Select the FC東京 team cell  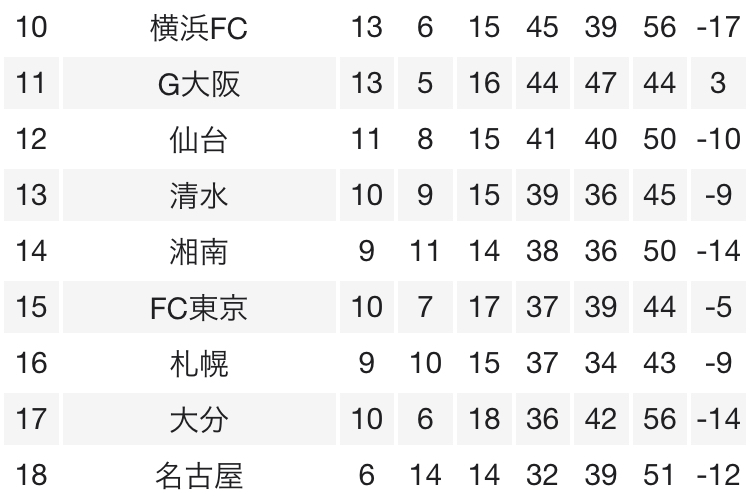tap(199, 307)
